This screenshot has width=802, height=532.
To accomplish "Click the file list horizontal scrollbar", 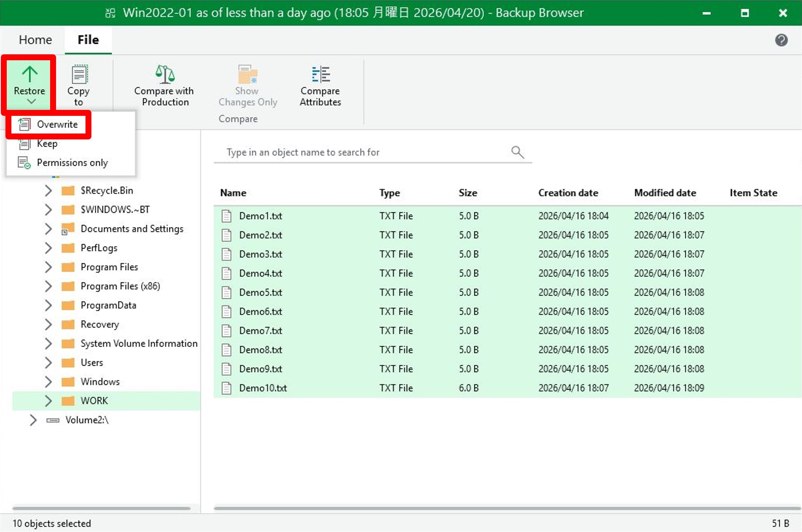I will 507,508.
